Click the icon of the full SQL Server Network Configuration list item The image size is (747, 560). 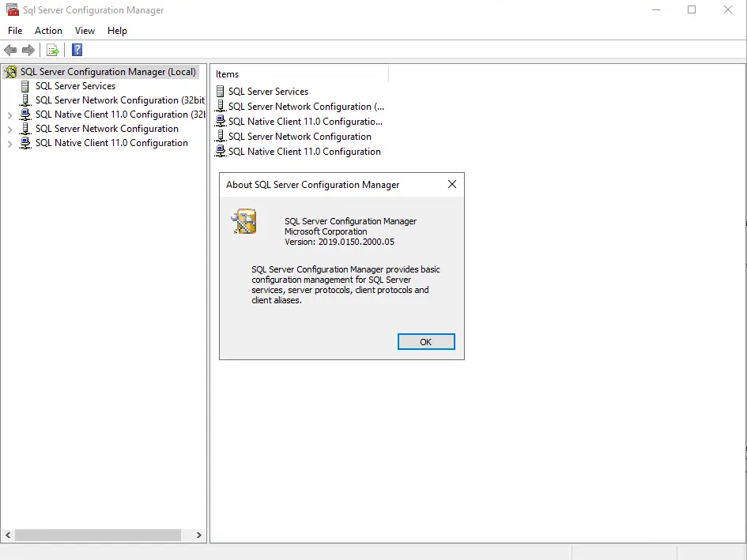pyautogui.click(x=220, y=136)
